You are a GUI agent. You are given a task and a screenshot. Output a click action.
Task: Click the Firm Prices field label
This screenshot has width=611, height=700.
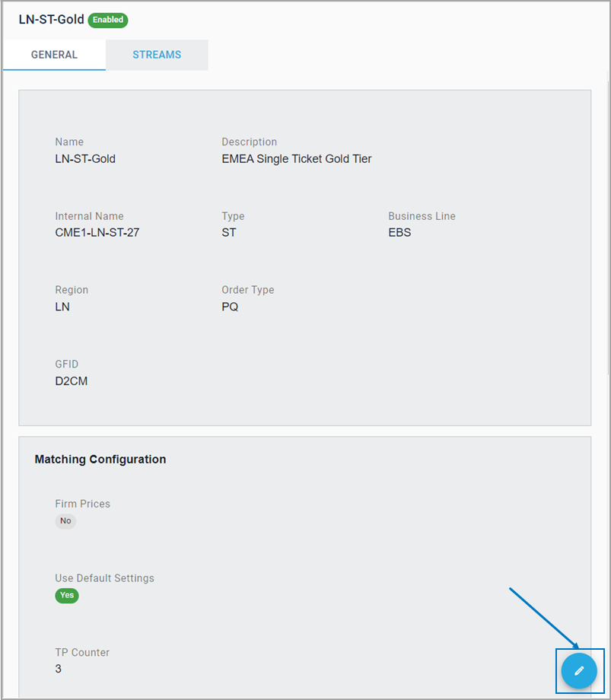coord(82,504)
